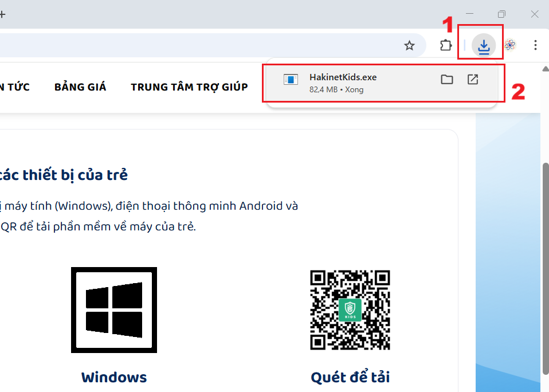Show HakinetKids.exe in folder
The image size is (549, 392).
coord(447,80)
